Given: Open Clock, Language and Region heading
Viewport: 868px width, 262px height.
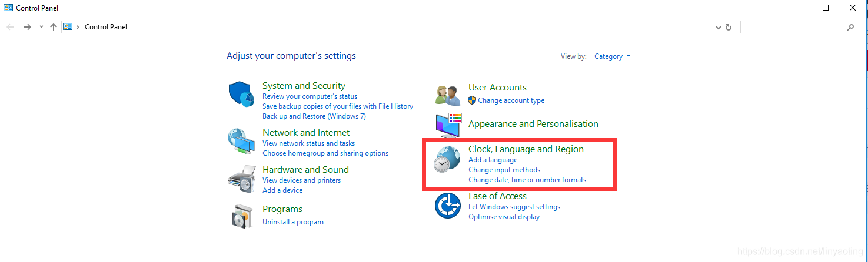Looking at the screenshot, I should [x=526, y=149].
